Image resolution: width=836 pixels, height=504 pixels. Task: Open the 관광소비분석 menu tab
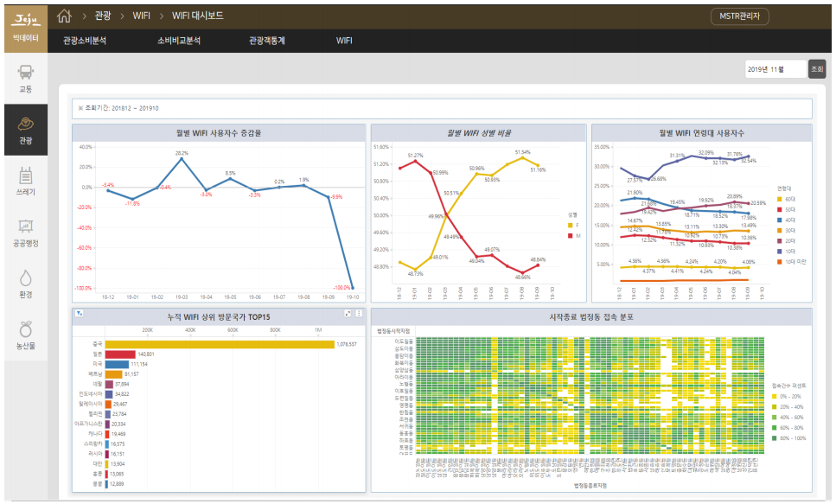tap(86, 41)
